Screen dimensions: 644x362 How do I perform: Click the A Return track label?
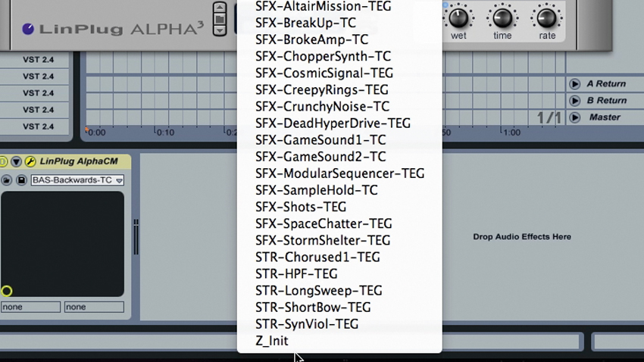[x=606, y=84]
